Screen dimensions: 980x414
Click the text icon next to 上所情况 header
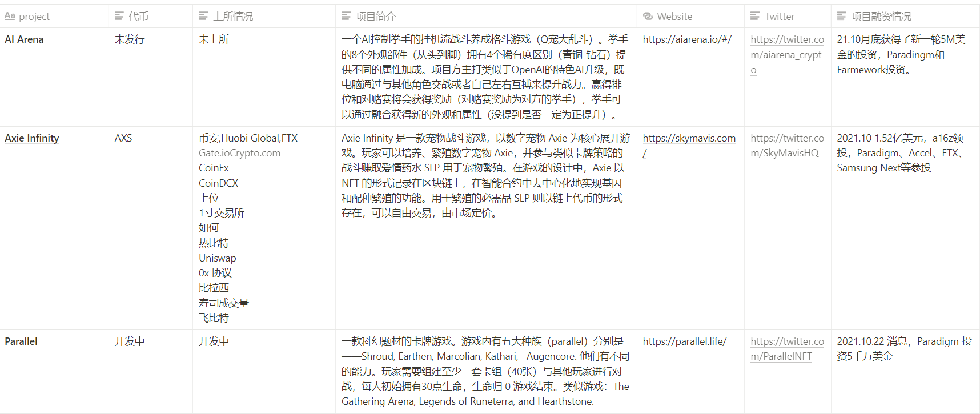(203, 17)
